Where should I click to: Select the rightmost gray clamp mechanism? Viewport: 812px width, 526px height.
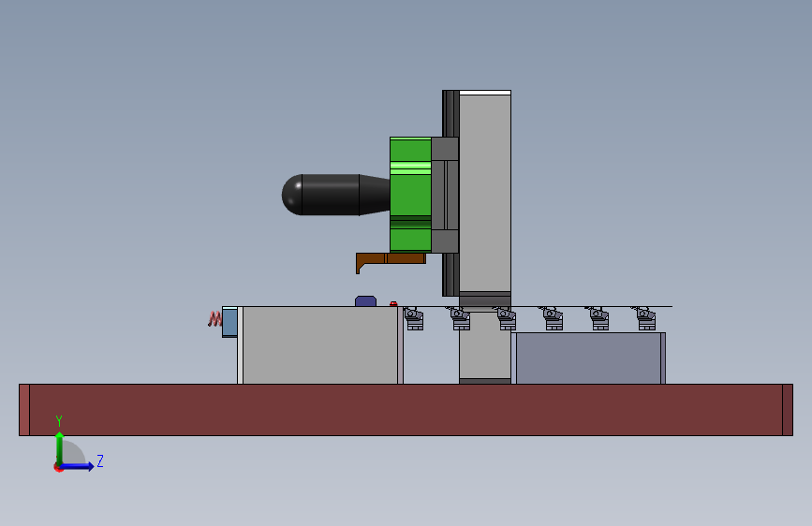pyautogui.click(x=645, y=318)
